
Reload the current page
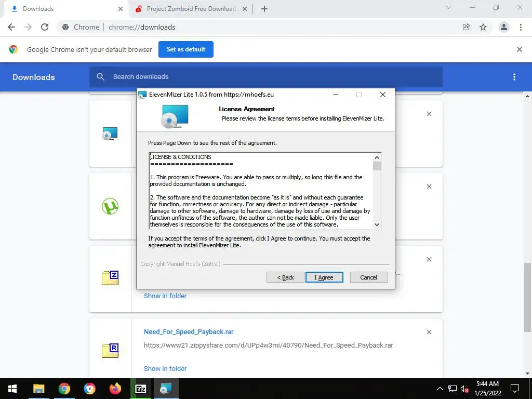(x=45, y=27)
